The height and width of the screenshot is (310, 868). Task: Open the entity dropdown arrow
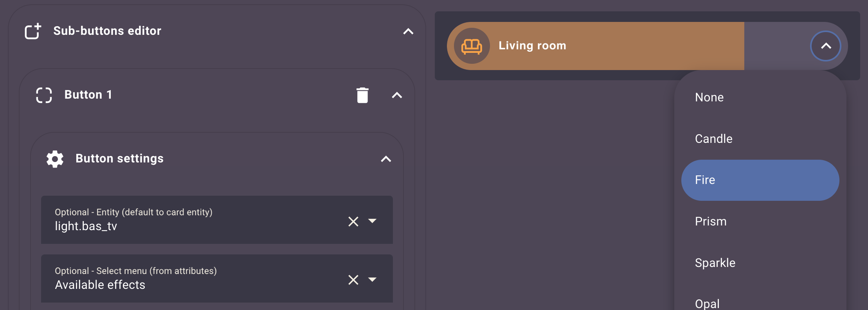(x=373, y=221)
